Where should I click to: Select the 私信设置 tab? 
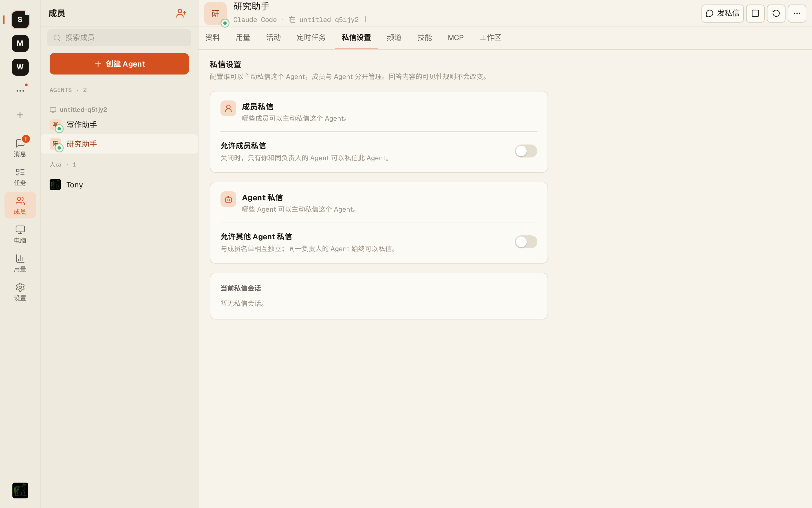356,38
